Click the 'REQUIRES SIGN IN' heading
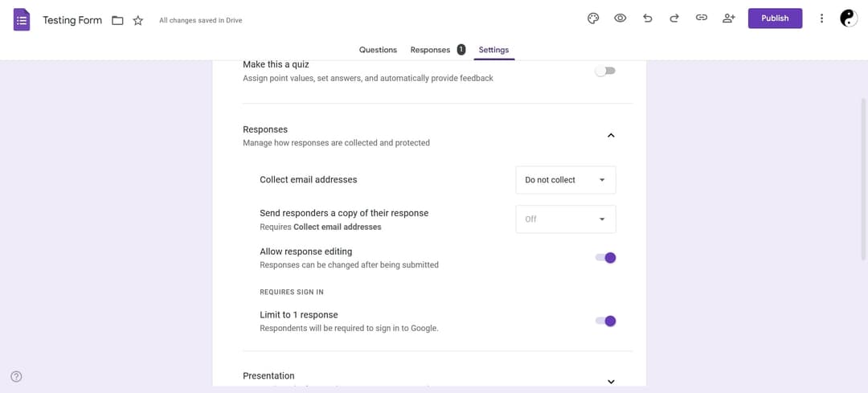868x393 pixels. click(292, 292)
